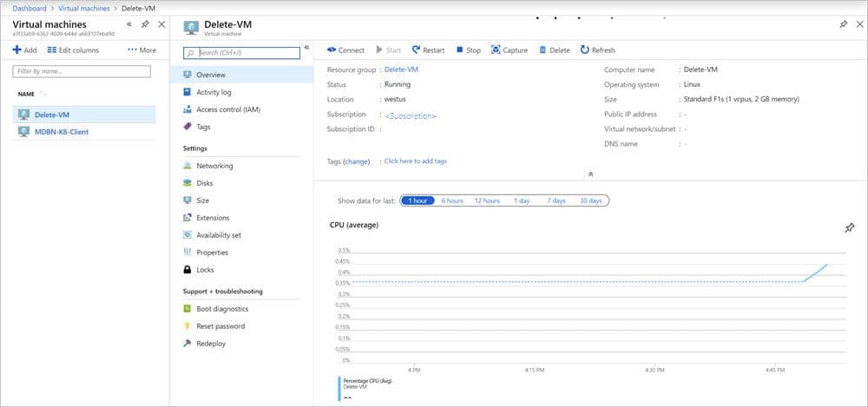The height and width of the screenshot is (407, 868).
Task: Click the Search (Ctrl+/) box
Action: (241, 53)
